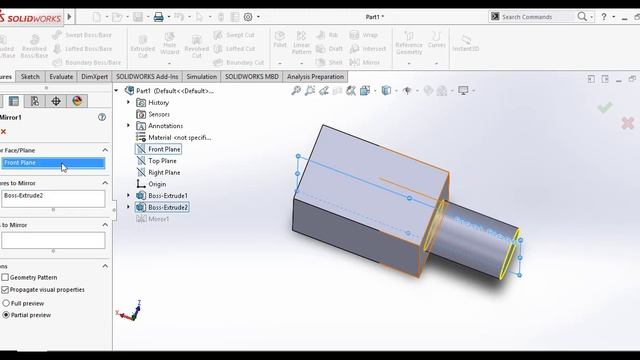Viewport: 640px width, 360px height.
Task: Cancel Mirror1 with the red X
Action: click(x=4, y=131)
